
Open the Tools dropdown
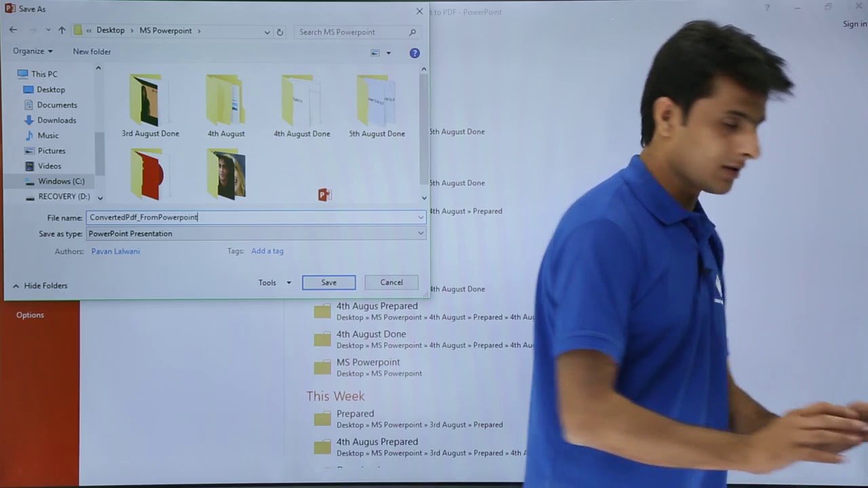coord(274,283)
